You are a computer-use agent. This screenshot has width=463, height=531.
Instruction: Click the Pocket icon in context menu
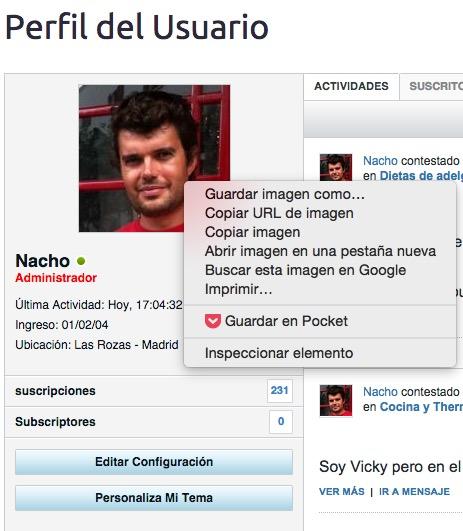[x=213, y=321]
